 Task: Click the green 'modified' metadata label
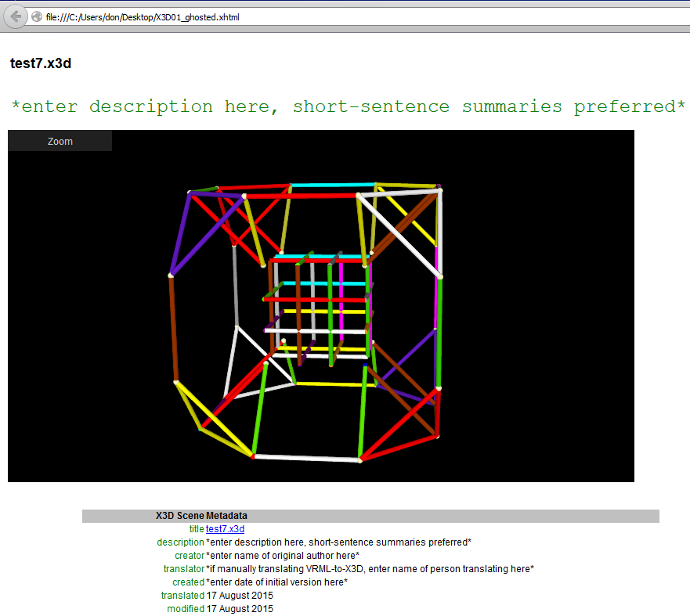[185, 609]
